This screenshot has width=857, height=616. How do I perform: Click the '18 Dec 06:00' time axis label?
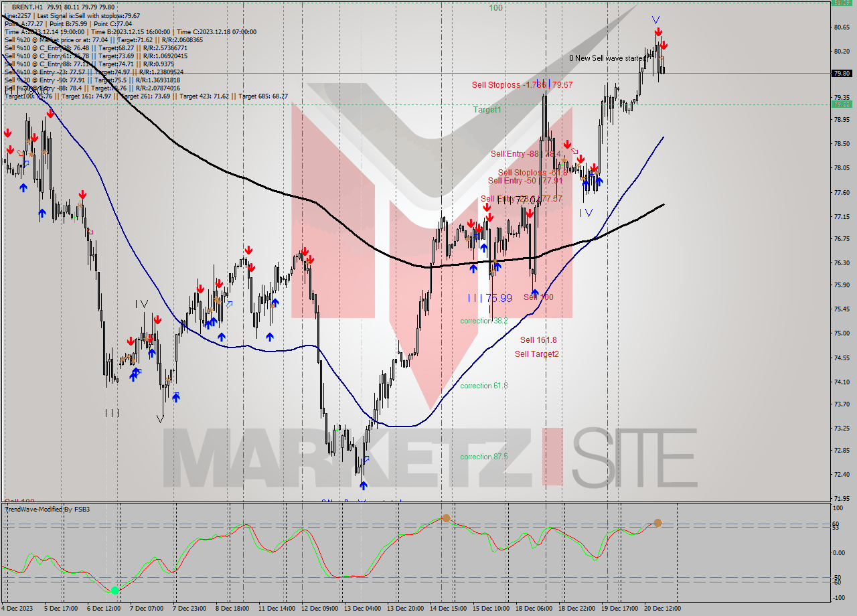click(534, 609)
